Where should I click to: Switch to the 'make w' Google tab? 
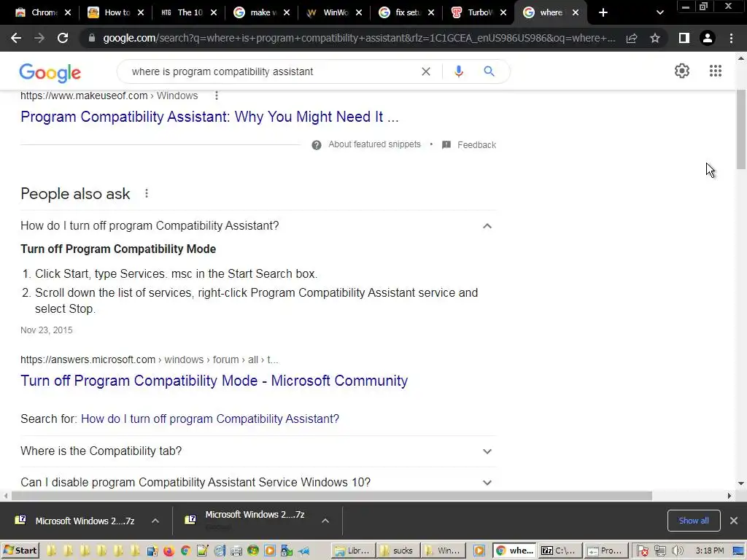[x=262, y=12]
